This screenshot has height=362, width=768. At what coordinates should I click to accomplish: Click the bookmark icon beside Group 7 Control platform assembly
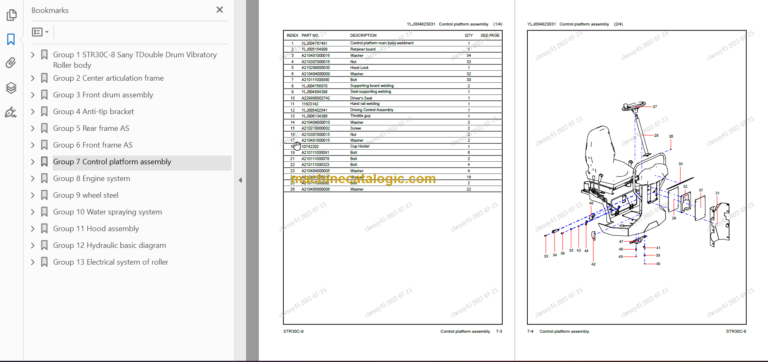coord(44,162)
